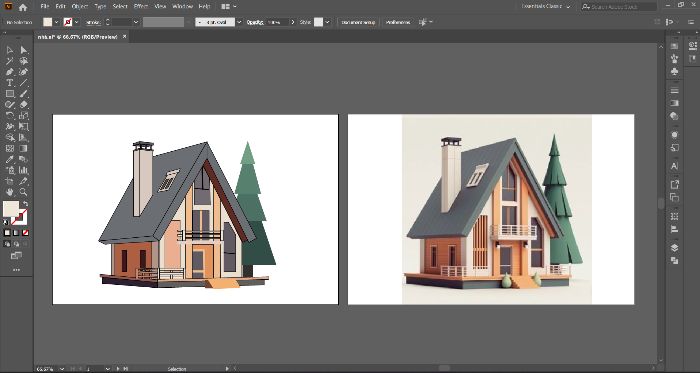This screenshot has width=700, height=373.
Task: Select the Line Segment tool
Action: click(24, 83)
